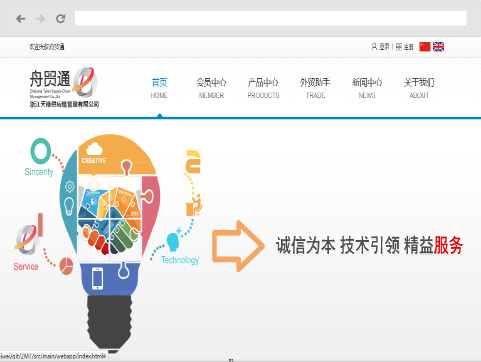Image resolution: width=481 pixels, height=362 pixels.
Task: Focus the browser address bar
Action: click(x=271, y=18)
